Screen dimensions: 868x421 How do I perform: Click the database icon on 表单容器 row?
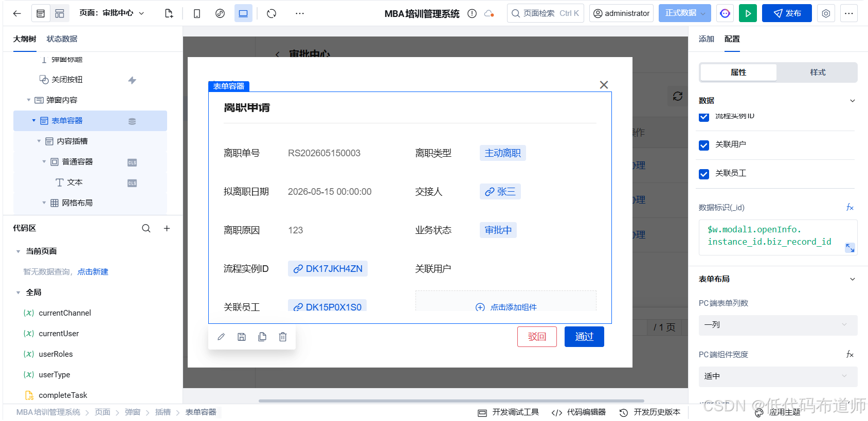[x=132, y=121]
